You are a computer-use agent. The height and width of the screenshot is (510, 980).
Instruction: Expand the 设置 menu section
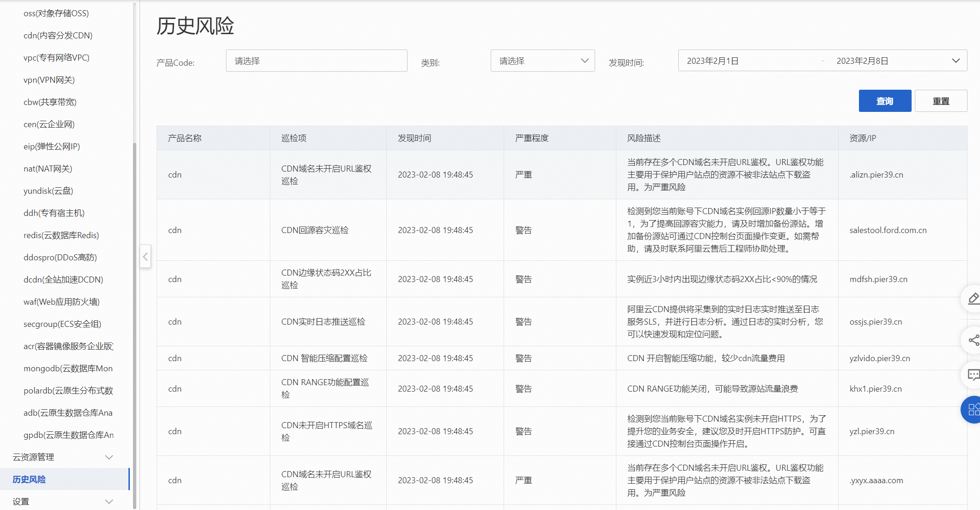(x=65, y=501)
